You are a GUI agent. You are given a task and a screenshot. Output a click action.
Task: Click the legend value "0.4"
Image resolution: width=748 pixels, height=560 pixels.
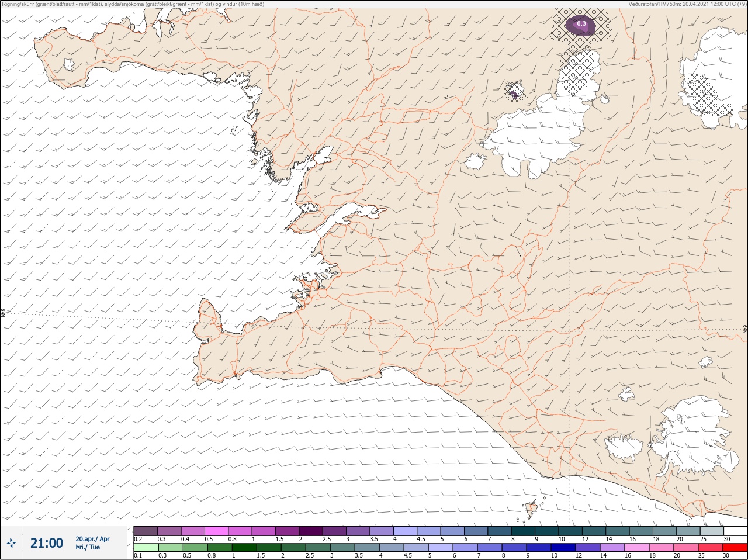click(x=185, y=539)
